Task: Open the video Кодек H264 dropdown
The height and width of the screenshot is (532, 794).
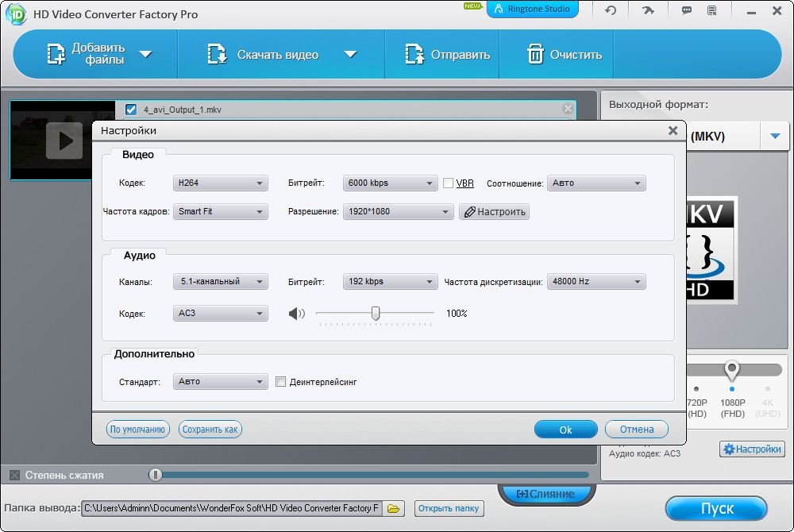Action: pyautogui.click(x=220, y=183)
